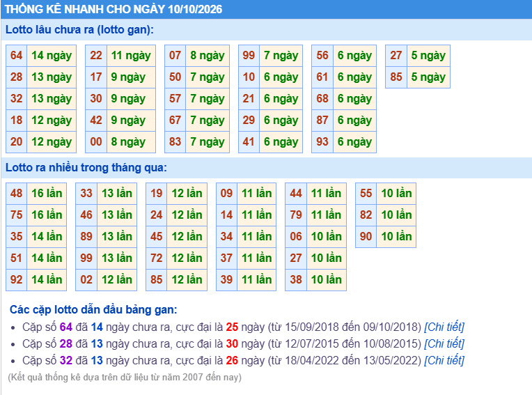Select number 28 cell in lotto gan table
532x395 pixels.
point(16,77)
